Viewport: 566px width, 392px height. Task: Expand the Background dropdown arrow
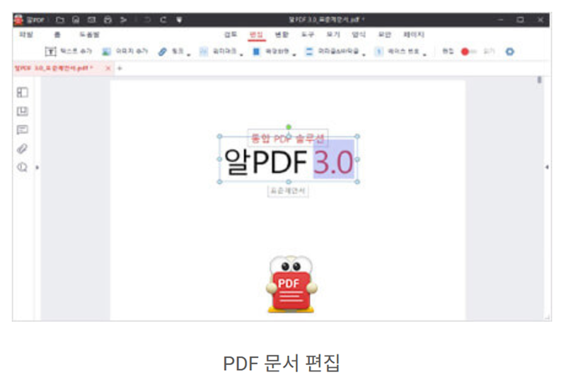294,55
